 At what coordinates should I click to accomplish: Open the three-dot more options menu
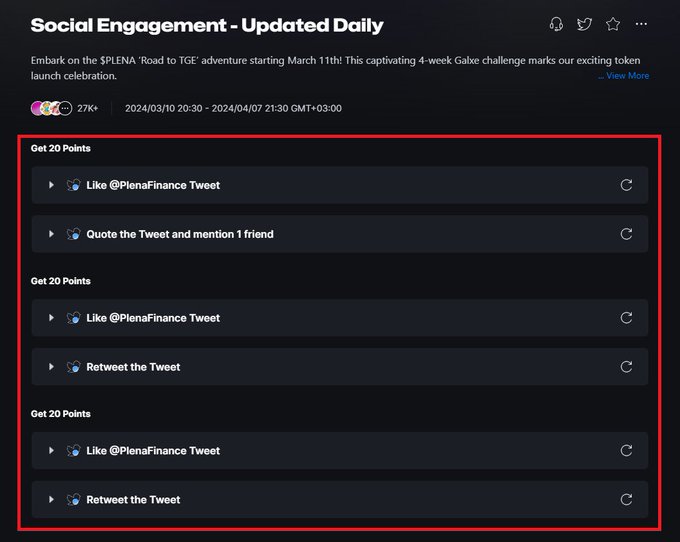click(x=641, y=24)
